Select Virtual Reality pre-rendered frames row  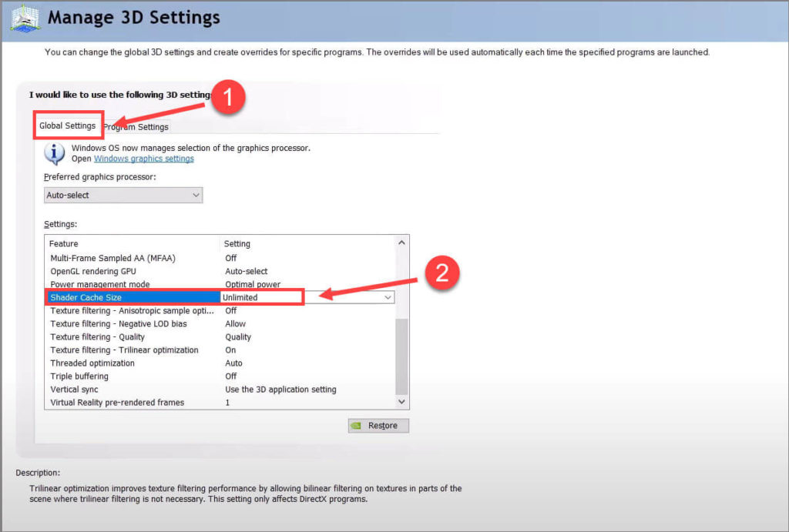[x=221, y=402]
